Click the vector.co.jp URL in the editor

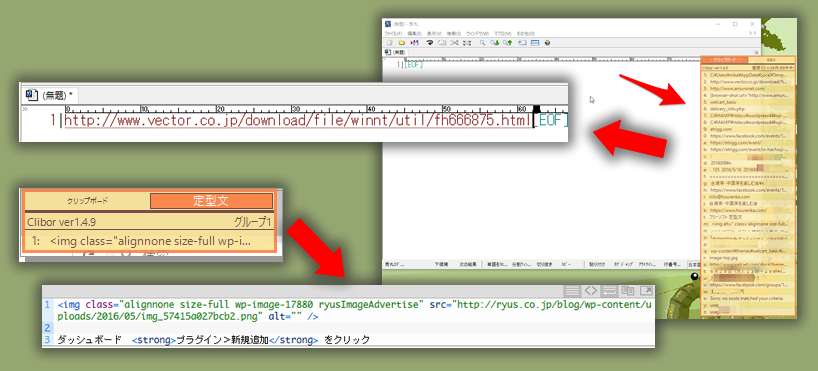(x=297, y=121)
